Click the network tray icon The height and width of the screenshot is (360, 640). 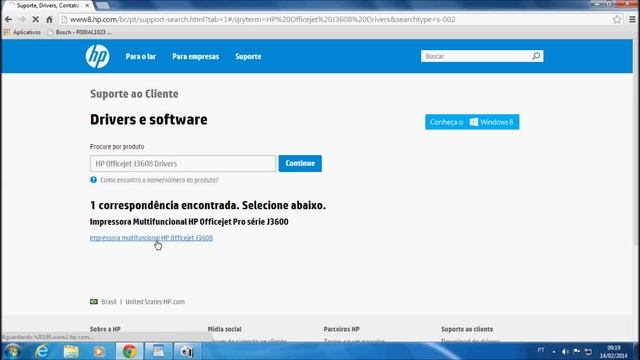(588, 351)
